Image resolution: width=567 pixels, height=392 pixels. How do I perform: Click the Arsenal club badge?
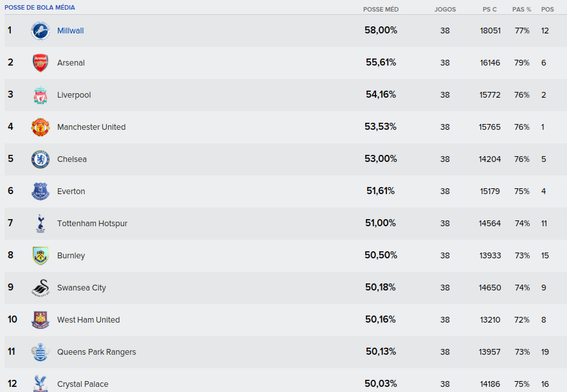coord(40,63)
